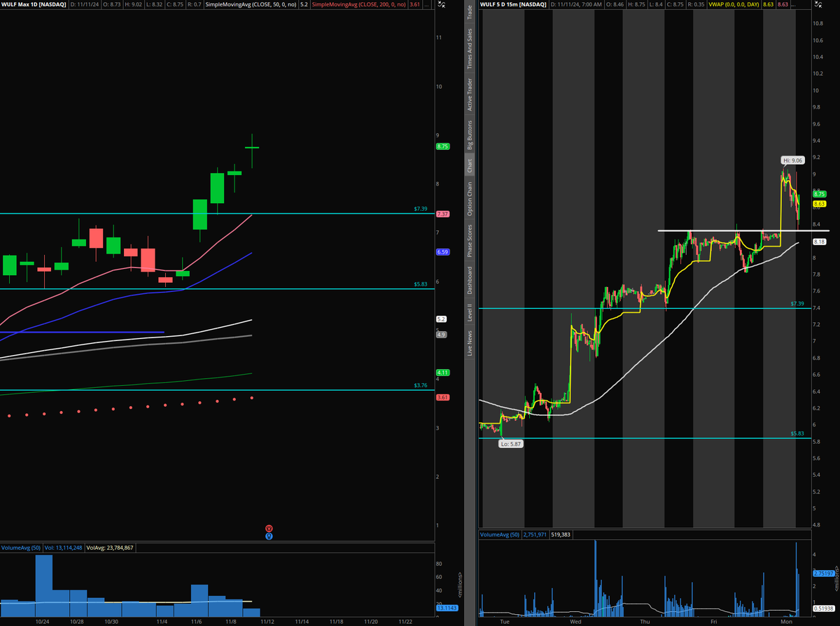Click the SimpleMovingAvg (CLOSE, 50, 0, no) study label

[x=251, y=6]
